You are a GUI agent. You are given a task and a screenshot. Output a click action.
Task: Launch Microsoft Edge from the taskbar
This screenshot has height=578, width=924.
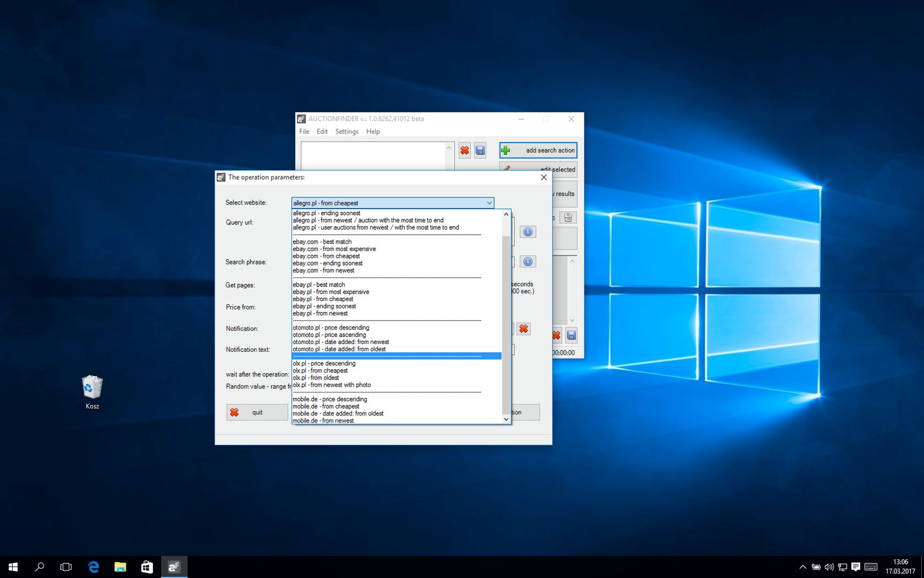click(x=93, y=567)
